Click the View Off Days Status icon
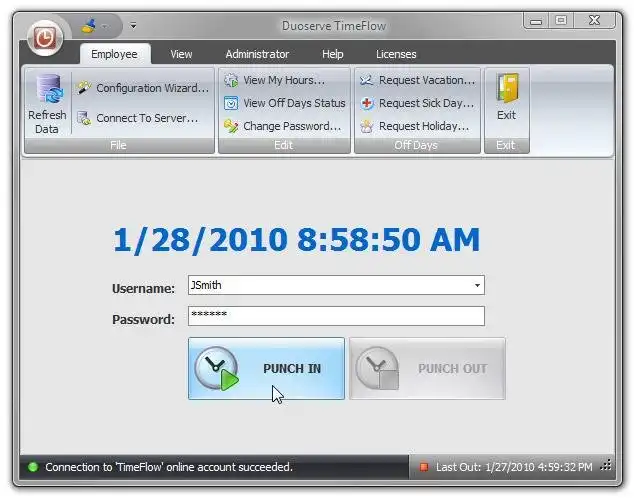Image resolution: width=634 pixels, height=498 pixels. (x=231, y=103)
